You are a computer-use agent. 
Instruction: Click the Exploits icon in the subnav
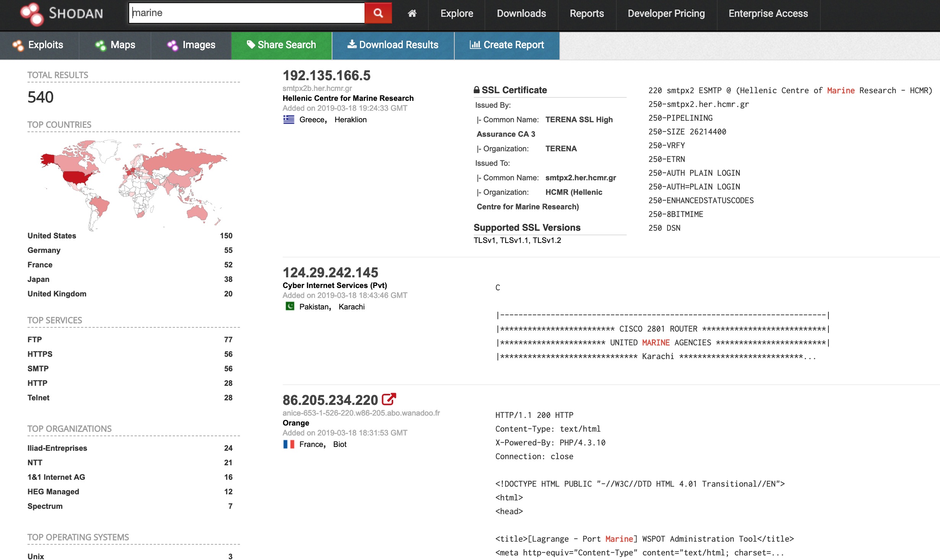click(18, 45)
